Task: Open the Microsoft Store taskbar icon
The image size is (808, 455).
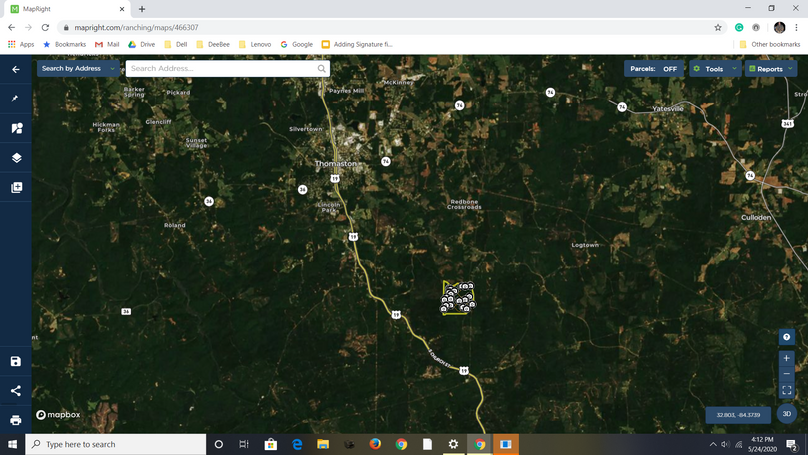Action: tap(271, 444)
